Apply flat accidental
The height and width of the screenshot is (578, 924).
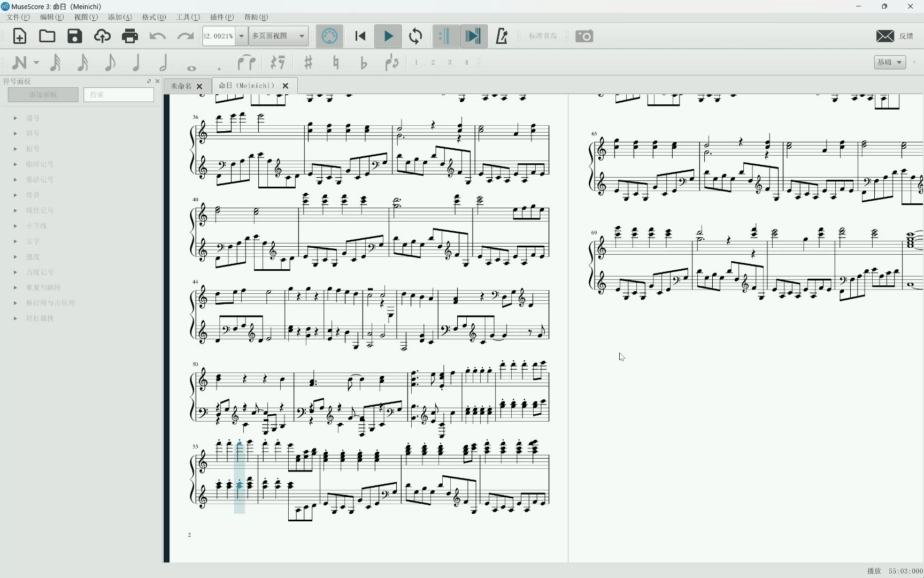click(x=364, y=63)
